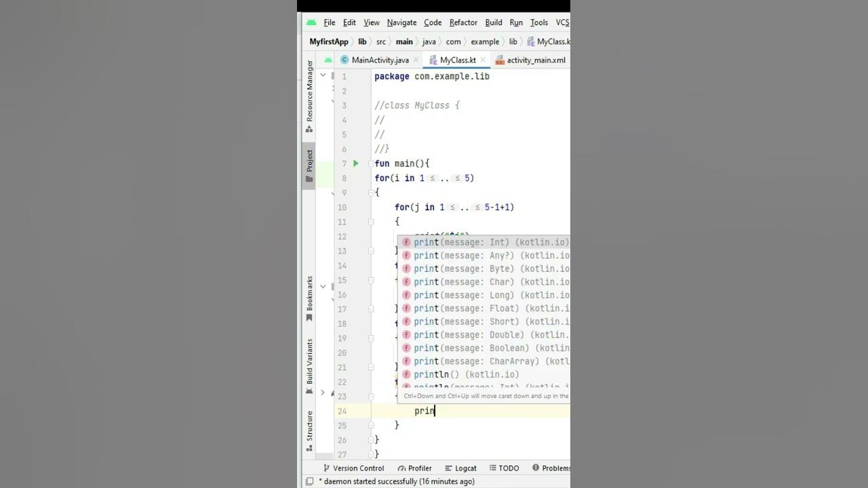
Task: Toggle the fold marker at line 15
Action: 371,280
